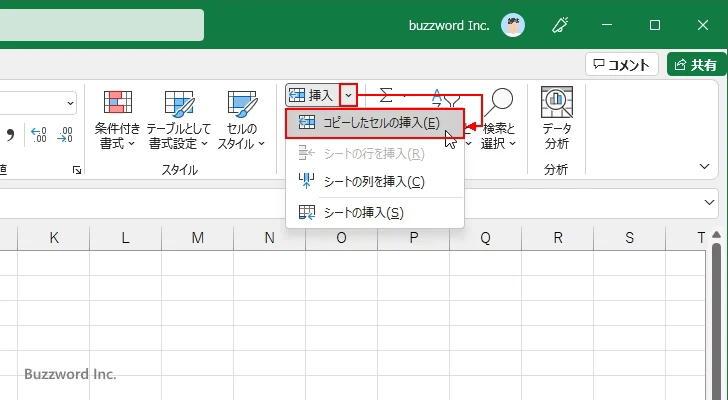Open セルのスタイル dropdown chevron

tap(261, 144)
